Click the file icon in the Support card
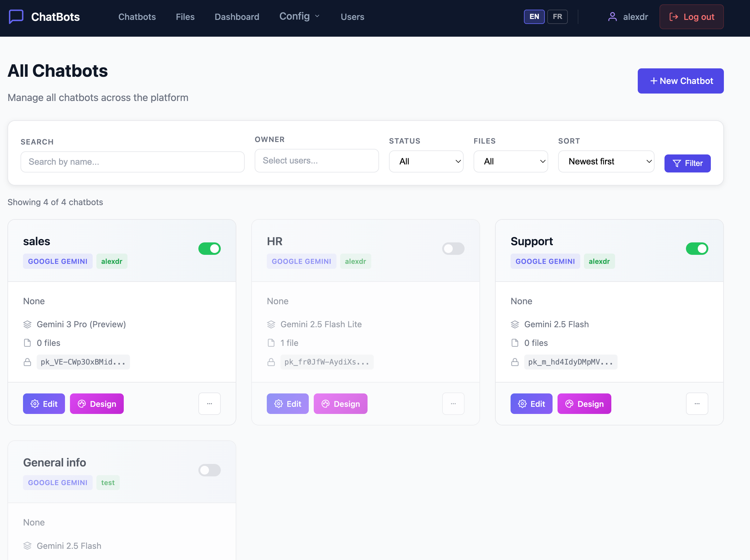Viewport: 750px width, 560px height. [x=515, y=343]
